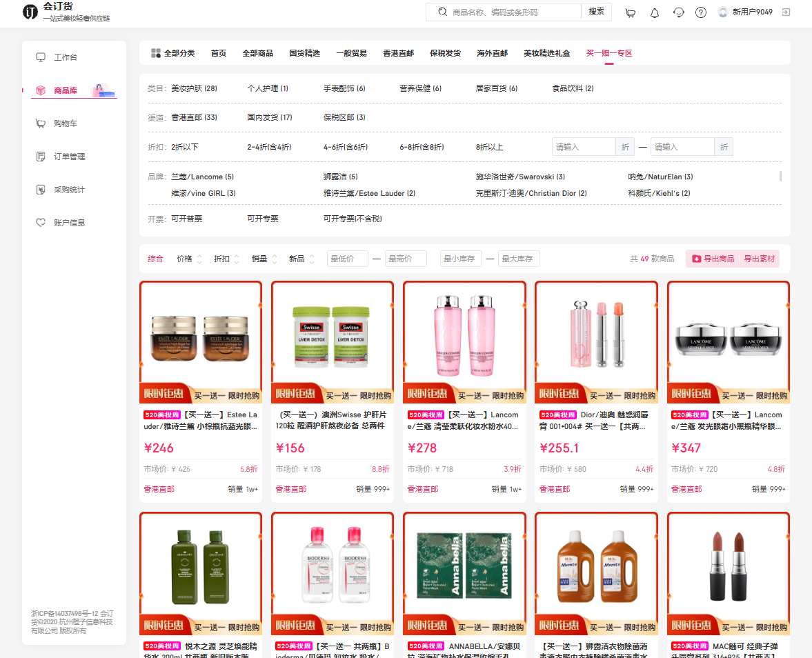Filter by brand 科颜氏/Kiehl's (2)
This screenshot has width=812, height=658.
(x=660, y=193)
